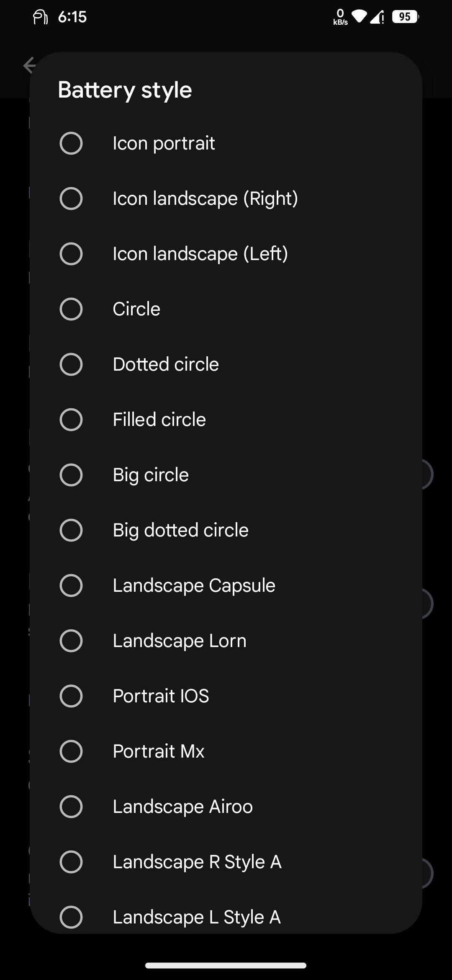Select the Circle battery style

(x=226, y=309)
